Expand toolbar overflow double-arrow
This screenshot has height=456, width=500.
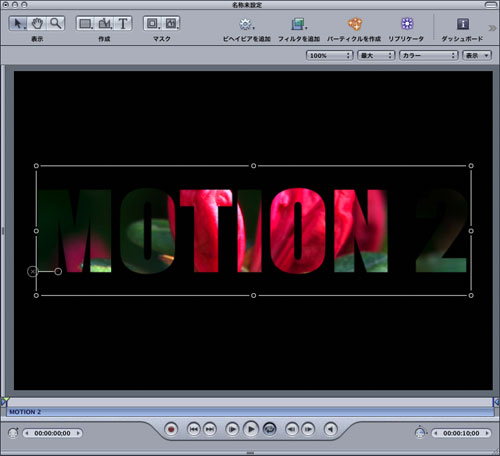tap(492, 28)
